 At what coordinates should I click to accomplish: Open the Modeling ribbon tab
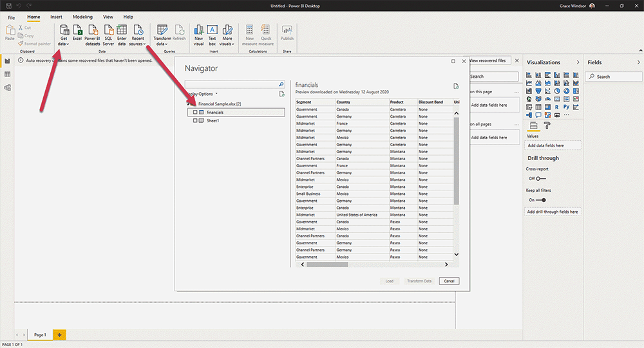coord(82,17)
